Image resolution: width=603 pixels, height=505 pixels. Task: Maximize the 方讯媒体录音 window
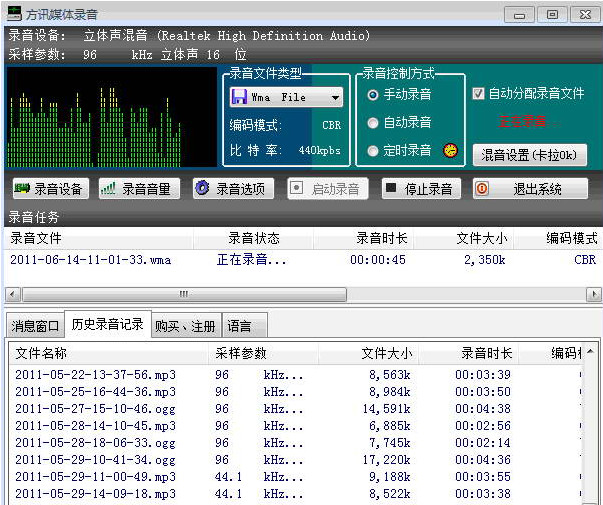[x=552, y=15]
